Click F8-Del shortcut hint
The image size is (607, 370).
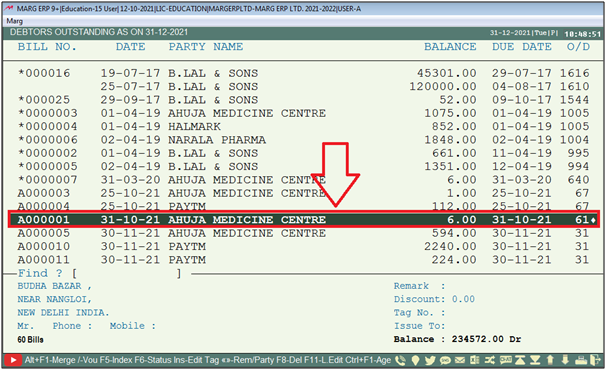point(289,360)
